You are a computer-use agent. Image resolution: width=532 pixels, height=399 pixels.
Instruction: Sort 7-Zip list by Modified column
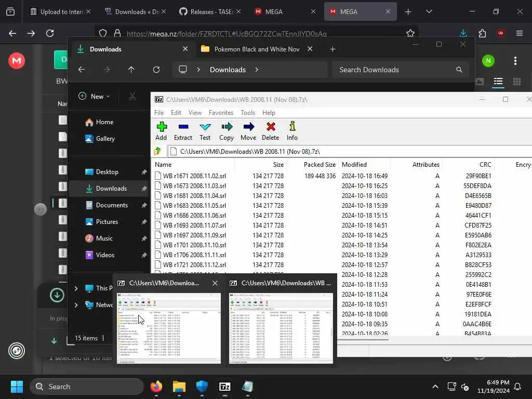click(364, 165)
